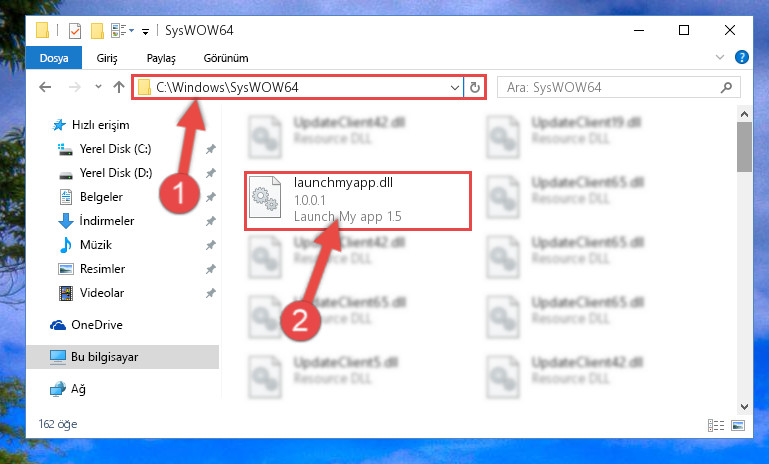Open the Help question mark icon
The width and height of the screenshot is (769, 464).
click(x=742, y=57)
